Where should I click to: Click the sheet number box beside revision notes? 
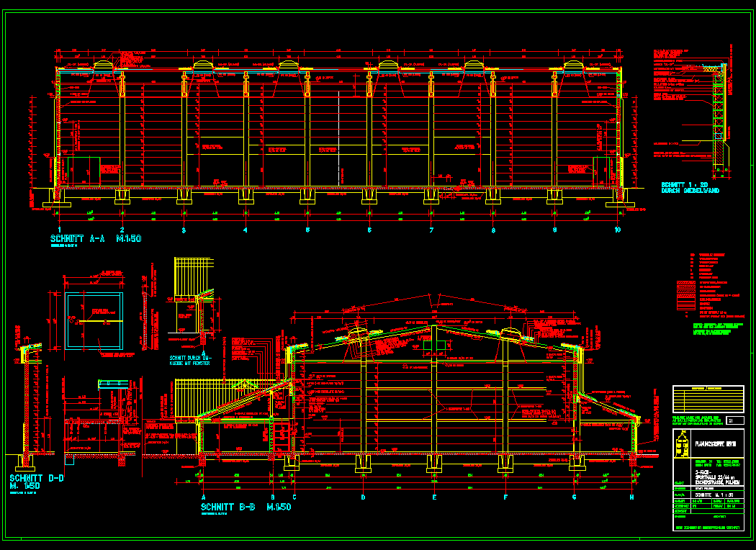pos(731,420)
